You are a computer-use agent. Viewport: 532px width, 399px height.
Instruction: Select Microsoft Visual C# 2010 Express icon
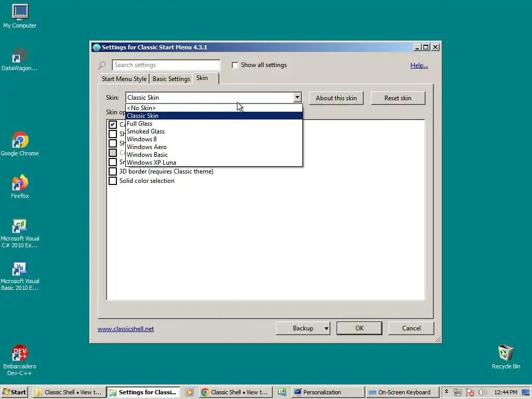coord(20,233)
